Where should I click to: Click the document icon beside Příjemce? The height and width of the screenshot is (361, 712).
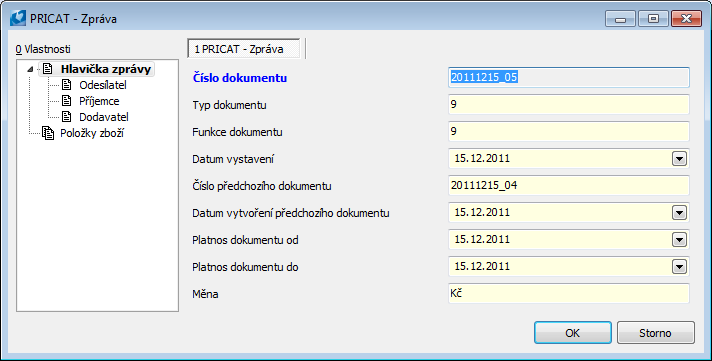(x=67, y=101)
